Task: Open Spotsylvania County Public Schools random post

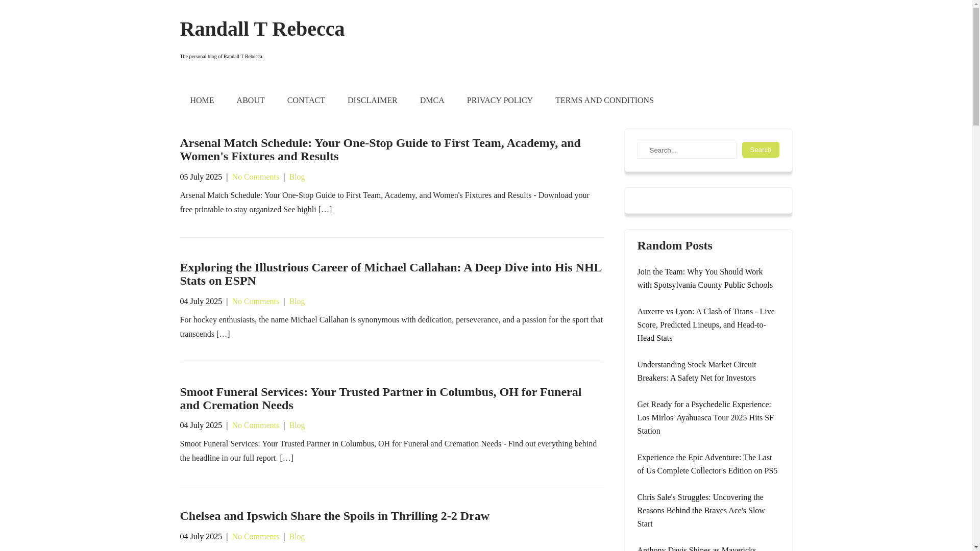Action: (x=705, y=279)
